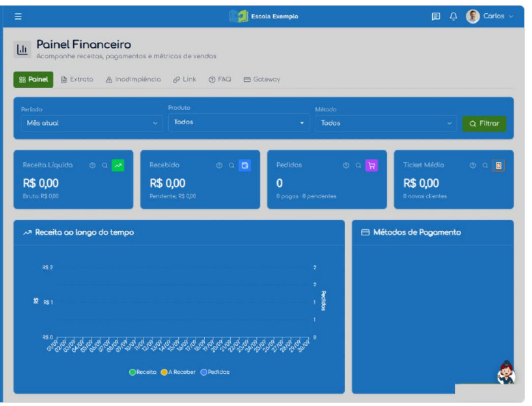Toggle Pedidos series in chart legend
532x406 pixels.
pos(215,372)
